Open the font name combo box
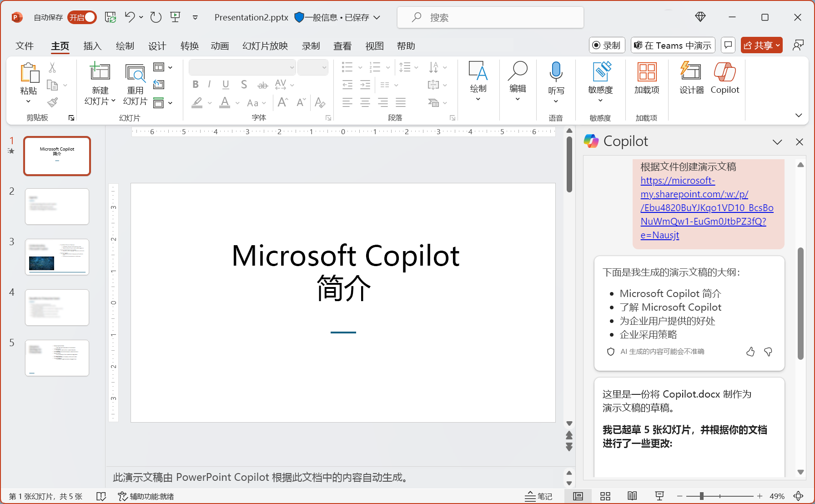Viewport: 815px width, 504px height. coord(242,67)
